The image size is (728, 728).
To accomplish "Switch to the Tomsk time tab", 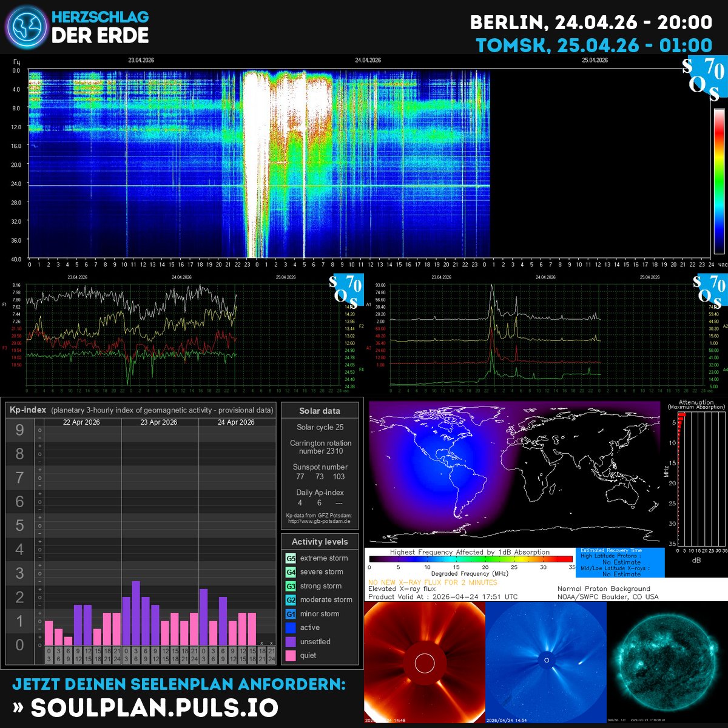I will click(x=593, y=44).
